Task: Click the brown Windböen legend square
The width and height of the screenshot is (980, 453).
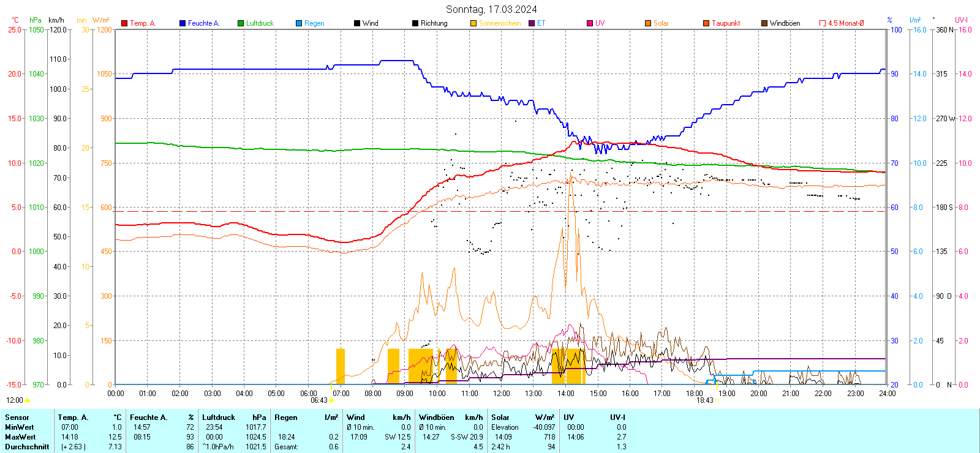Action: click(x=764, y=23)
